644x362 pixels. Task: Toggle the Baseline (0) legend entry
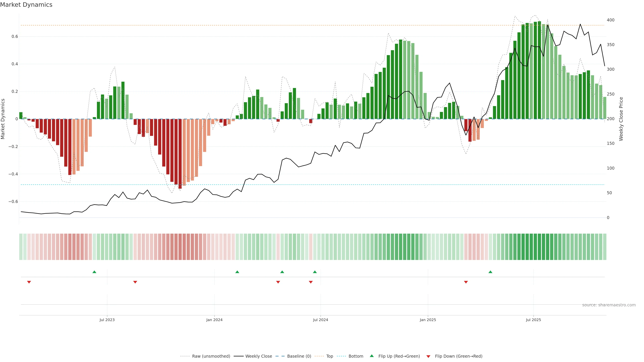299,356
